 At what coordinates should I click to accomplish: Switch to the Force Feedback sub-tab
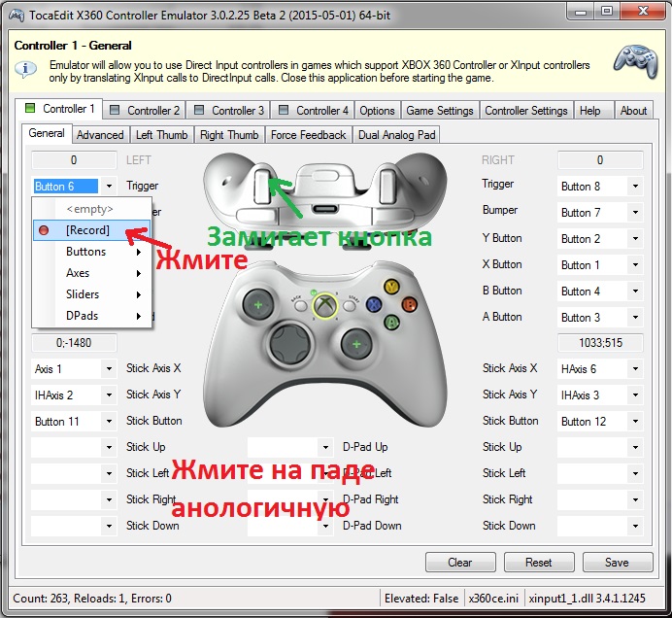(308, 135)
